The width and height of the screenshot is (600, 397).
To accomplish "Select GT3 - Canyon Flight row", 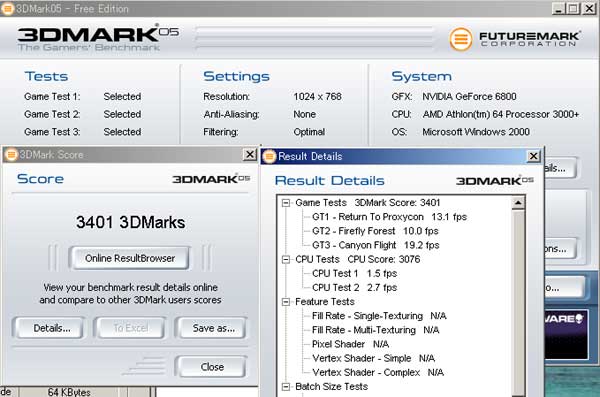I will pyautogui.click(x=375, y=245).
